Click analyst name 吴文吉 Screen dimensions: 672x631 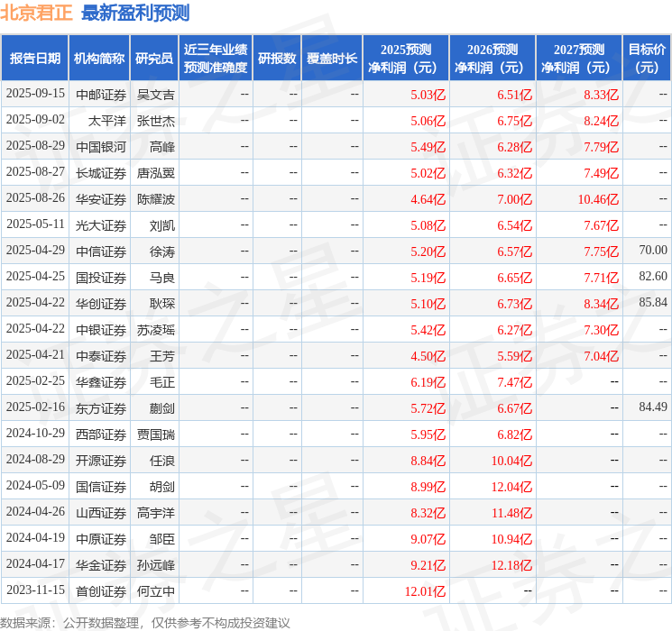coord(156,94)
